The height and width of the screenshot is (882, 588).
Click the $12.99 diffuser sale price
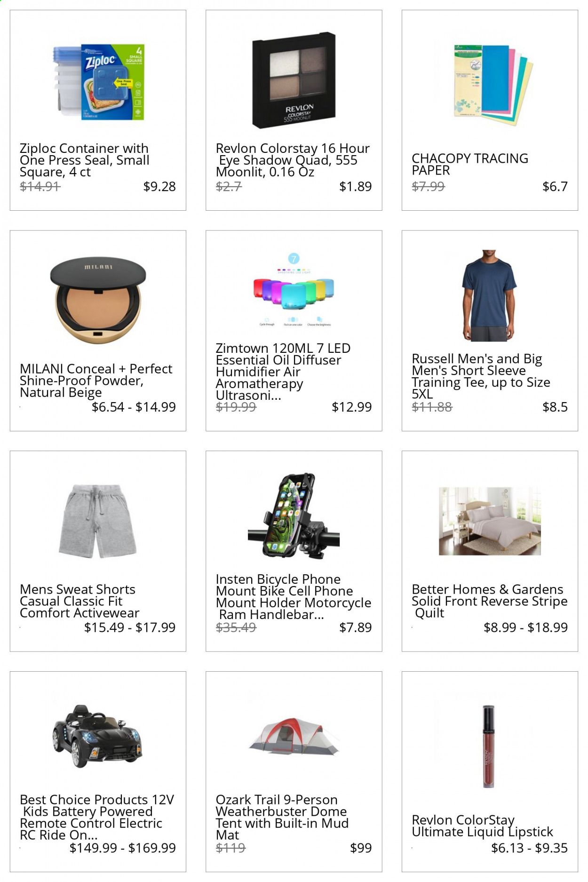click(352, 407)
